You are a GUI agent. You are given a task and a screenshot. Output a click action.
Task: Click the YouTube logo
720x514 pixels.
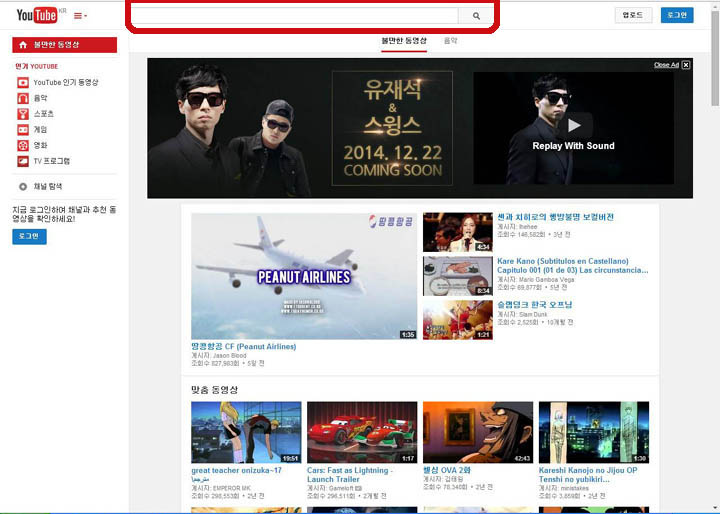[x=37, y=15]
